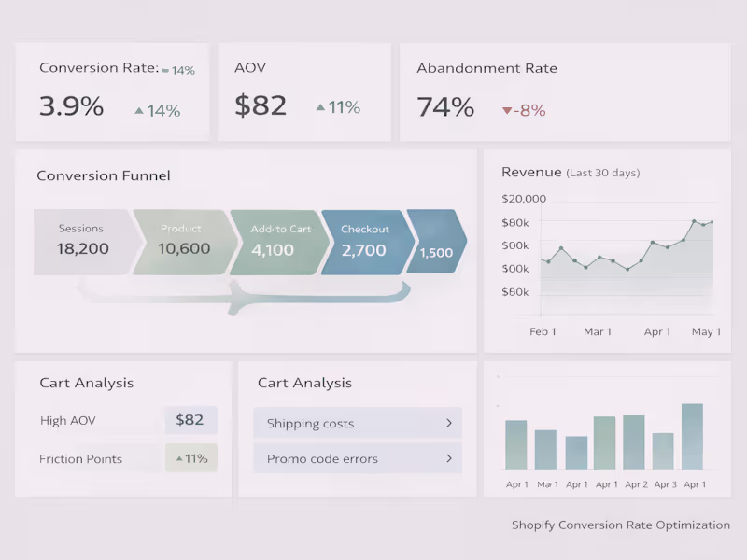Click the tallest Apr 1 bar in the bar chart
The height and width of the screenshot is (560, 747).
[692, 437]
